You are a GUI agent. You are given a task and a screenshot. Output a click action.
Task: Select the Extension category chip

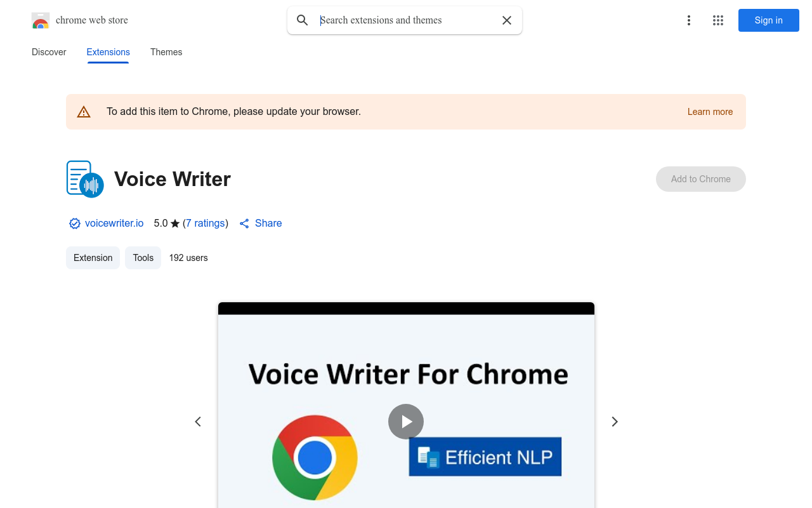pyautogui.click(x=93, y=258)
